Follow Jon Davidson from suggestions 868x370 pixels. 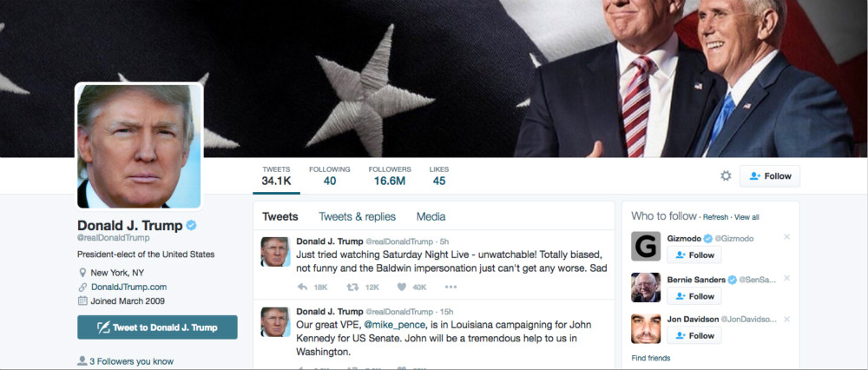694,335
